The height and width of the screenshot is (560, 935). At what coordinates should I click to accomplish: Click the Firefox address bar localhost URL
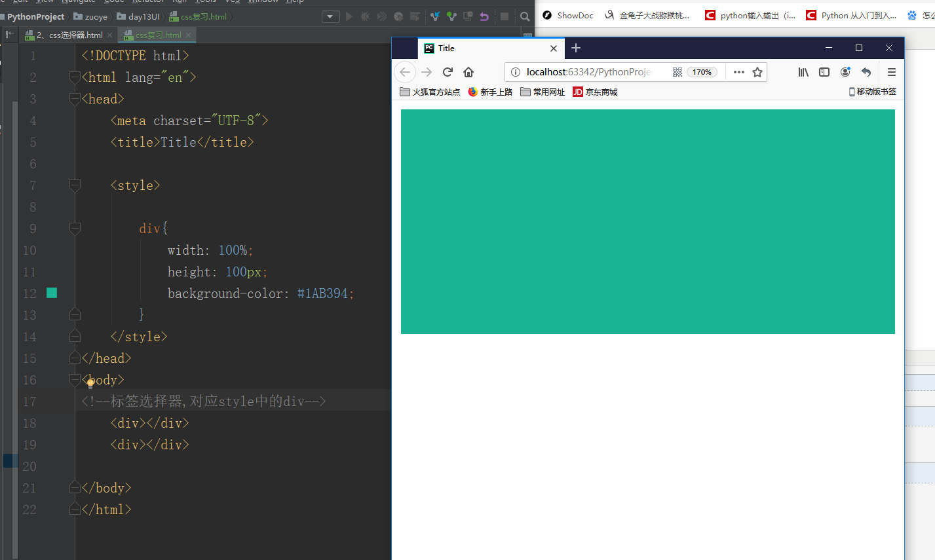click(590, 72)
